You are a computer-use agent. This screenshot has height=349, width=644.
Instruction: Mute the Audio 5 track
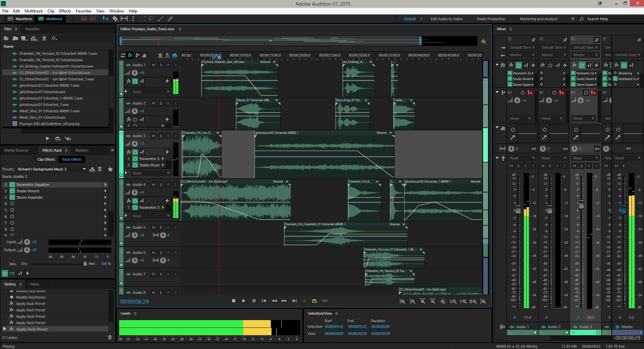coord(153,227)
